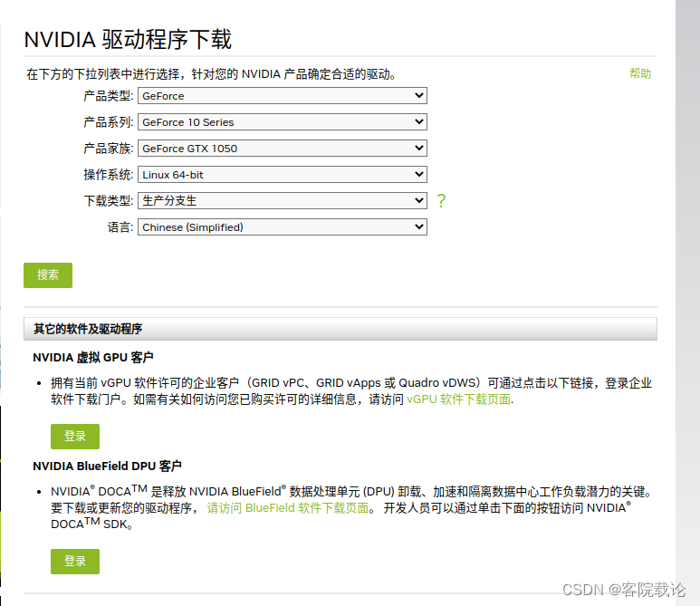Image resolution: width=700 pixels, height=606 pixels.
Task: Click the 语言 label
Action: click(120, 227)
